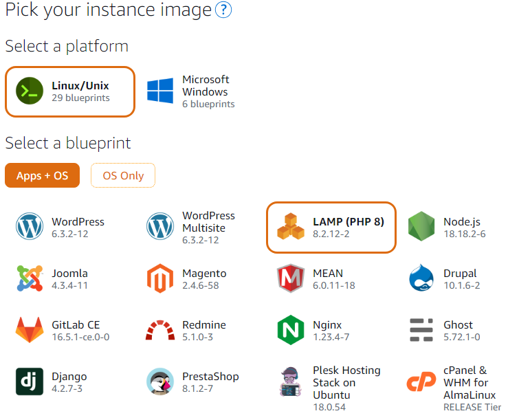This screenshot has height=420, width=519.
Task: Click the Linux/Unix terminal icon
Action: (30, 91)
